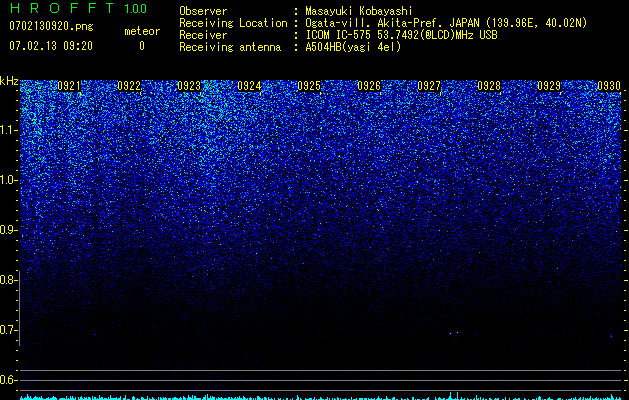Click the 0923 time marker
629x400 pixels.
pos(189,86)
